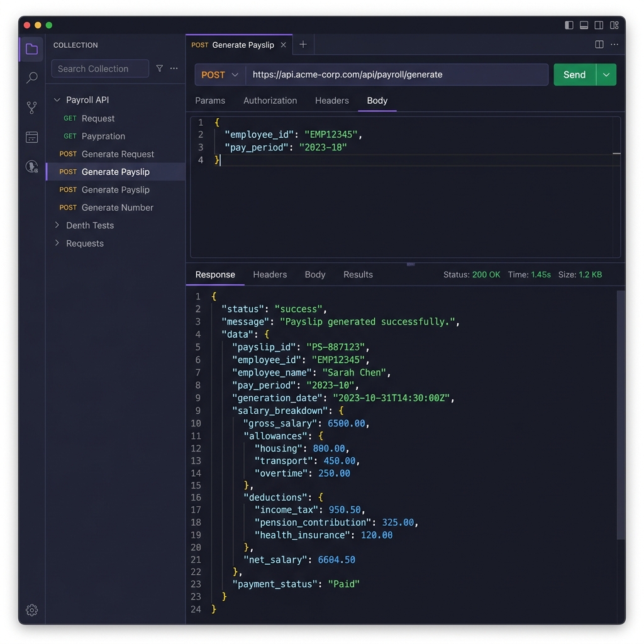Open the response Body tab
This screenshot has height=644, width=644.
pyautogui.click(x=315, y=274)
